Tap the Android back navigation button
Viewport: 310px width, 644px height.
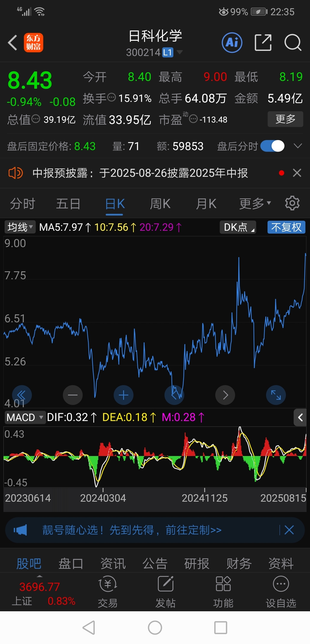[x=89, y=628]
